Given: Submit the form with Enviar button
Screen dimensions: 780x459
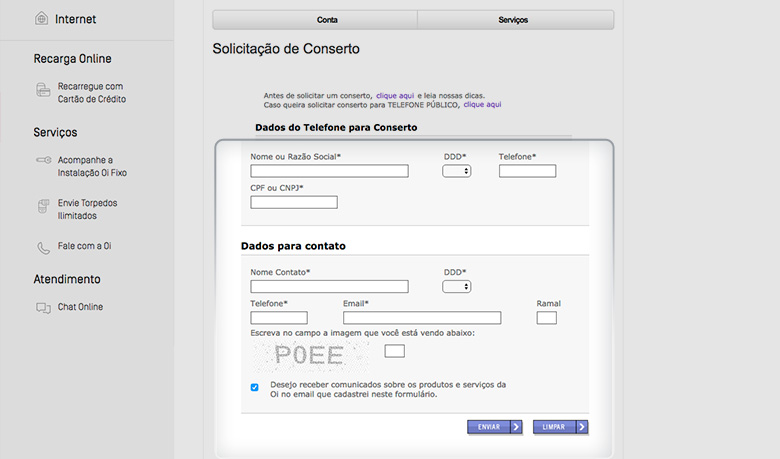Looking at the screenshot, I should pos(494,427).
